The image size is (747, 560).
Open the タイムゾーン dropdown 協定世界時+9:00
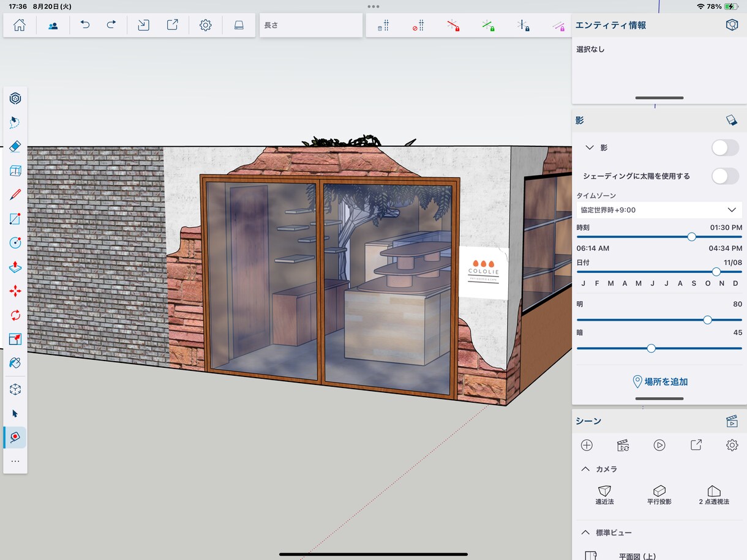coord(659,210)
